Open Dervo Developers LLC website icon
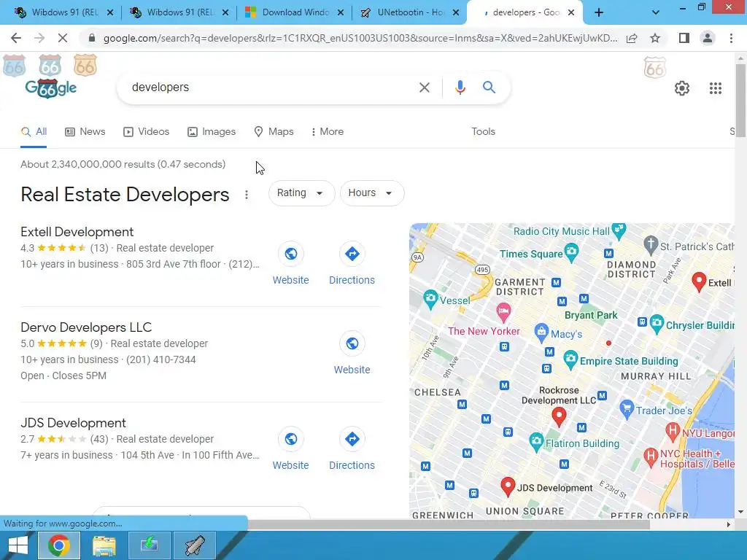This screenshot has width=747, height=560. 352,343
